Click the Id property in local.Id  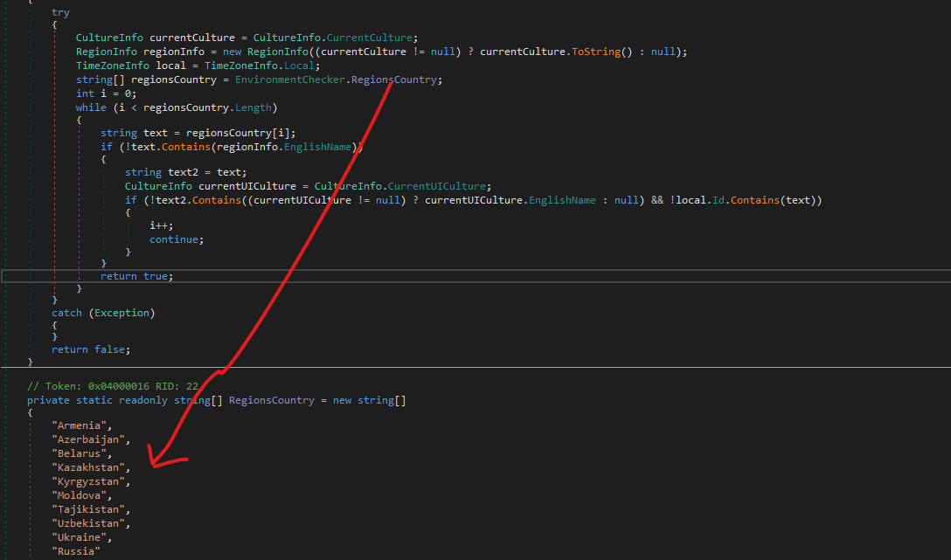[717, 200]
